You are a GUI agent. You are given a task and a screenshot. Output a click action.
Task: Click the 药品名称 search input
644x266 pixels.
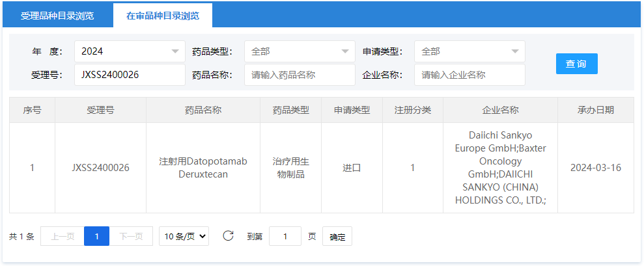pos(300,75)
